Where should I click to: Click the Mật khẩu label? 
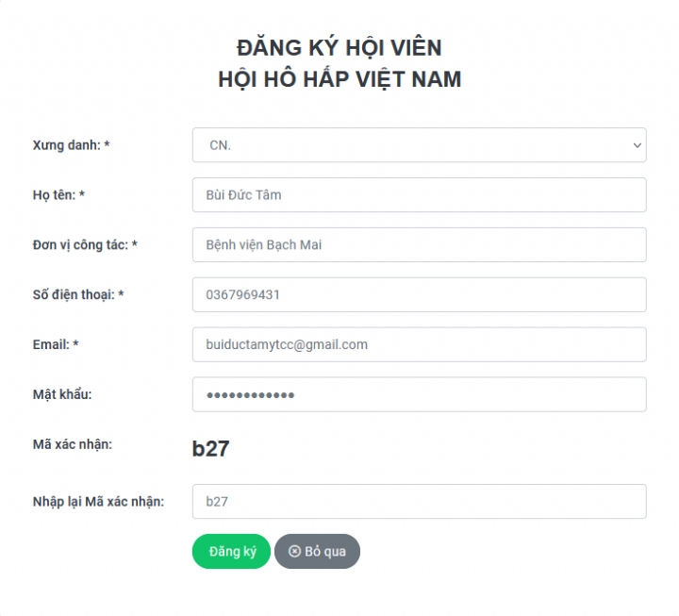tap(62, 394)
